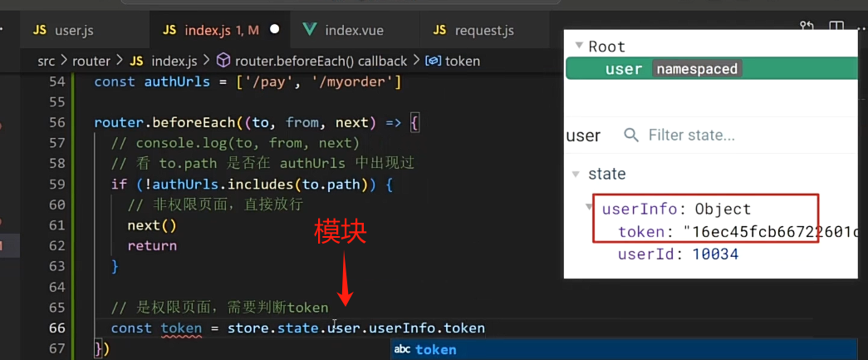
Task: Click the token value "16ec45fcb66722601" in devtools
Action: (x=771, y=232)
